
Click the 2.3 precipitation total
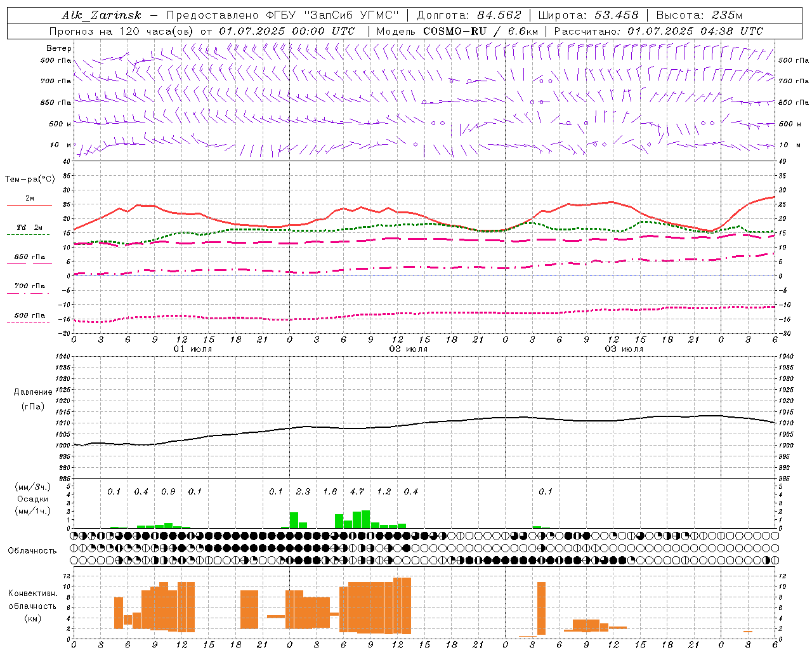[303, 491]
